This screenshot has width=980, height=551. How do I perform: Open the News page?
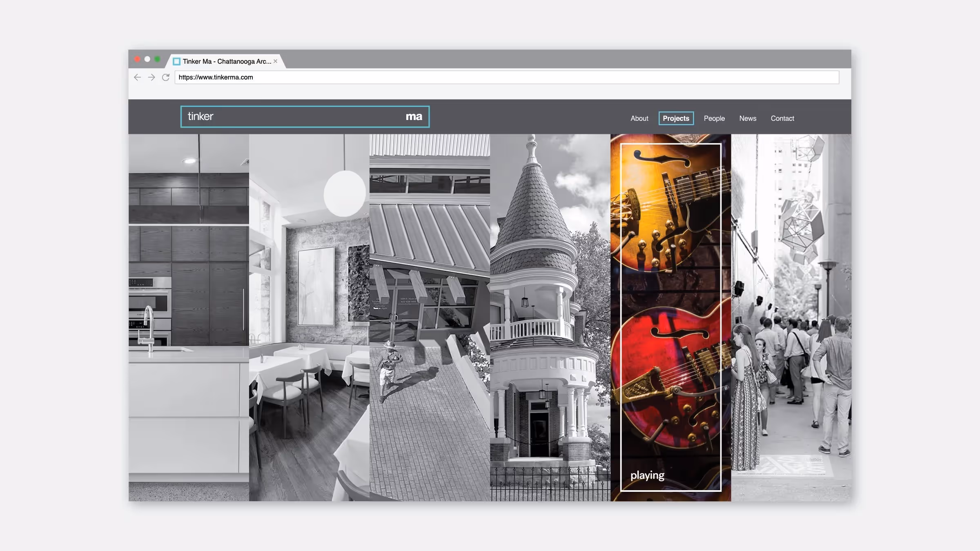748,118
